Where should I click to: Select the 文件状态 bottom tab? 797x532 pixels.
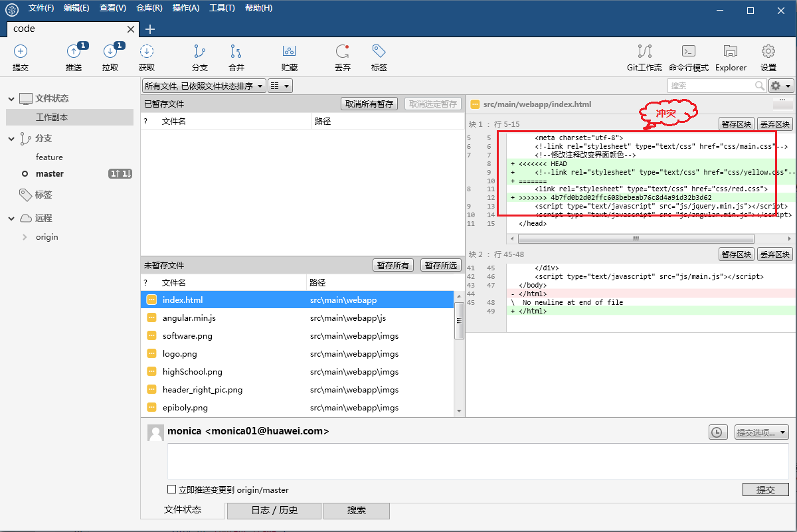(x=183, y=510)
